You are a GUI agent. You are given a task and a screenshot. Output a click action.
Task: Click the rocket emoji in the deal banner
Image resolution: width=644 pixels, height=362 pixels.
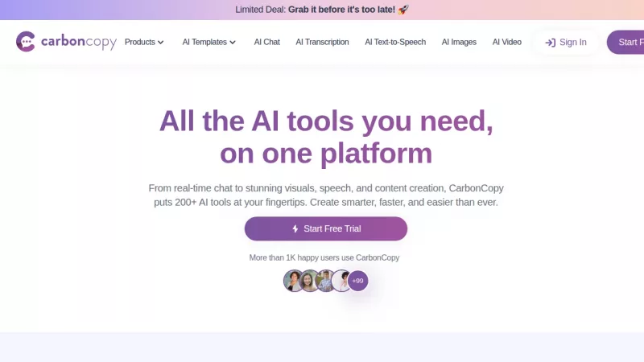(x=403, y=10)
